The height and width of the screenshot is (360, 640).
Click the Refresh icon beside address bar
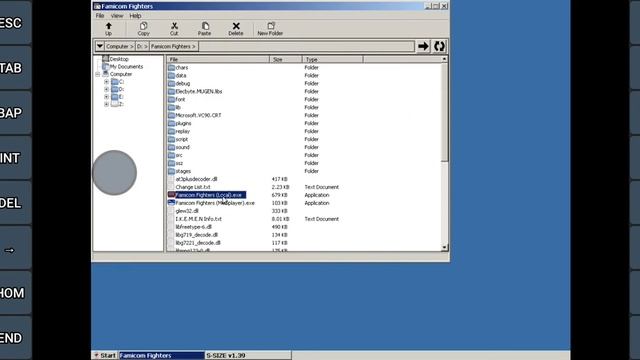[440, 46]
